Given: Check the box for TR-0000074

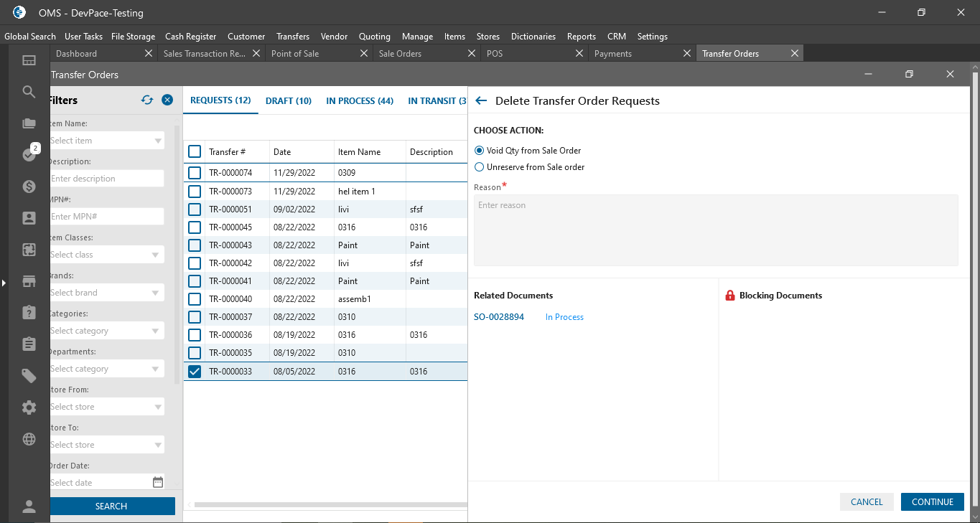Looking at the screenshot, I should coord(195,173).
